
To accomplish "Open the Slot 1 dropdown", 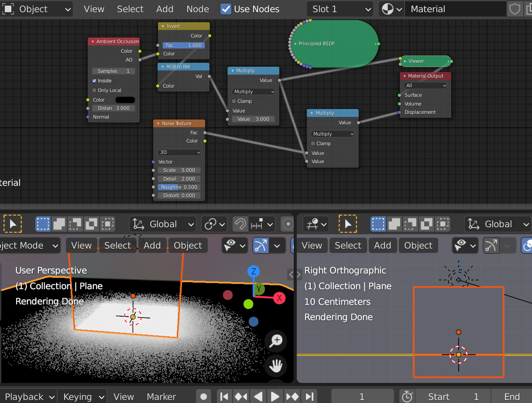I will (340, 9).
